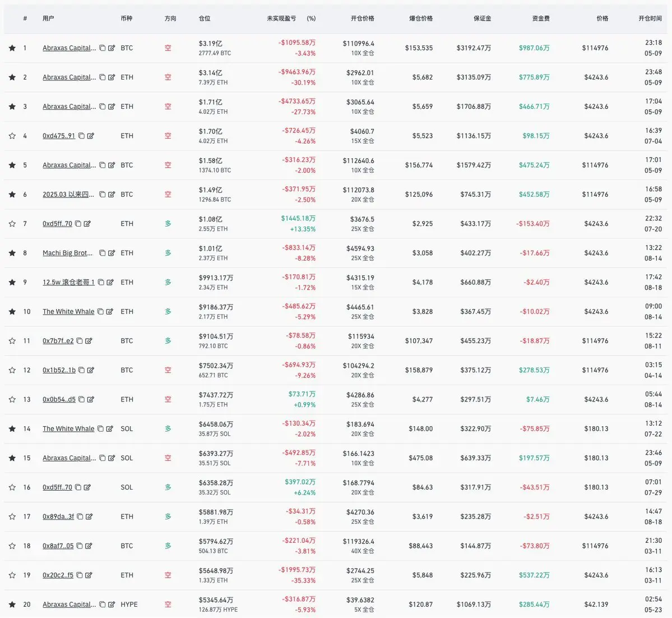This screenshot has height=618, width=672.
Task: Select entry price $119326.4 in row 18
Action: (x=358, y=542)
